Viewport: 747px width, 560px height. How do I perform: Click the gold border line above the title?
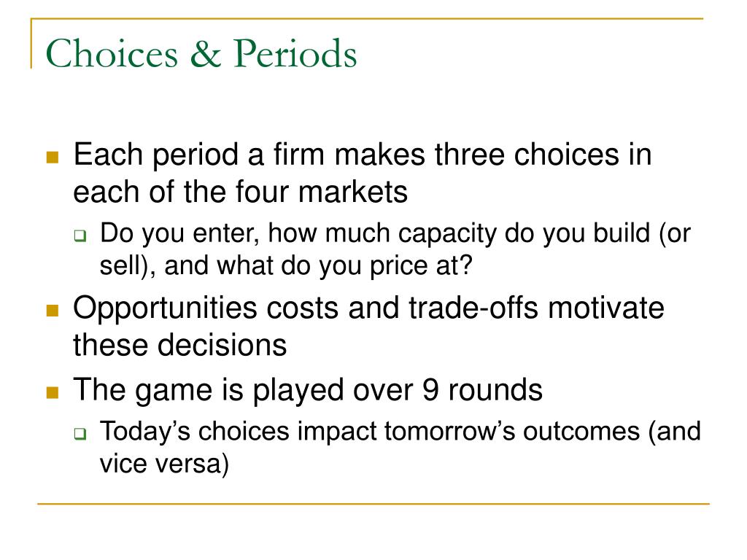point(367,19)
